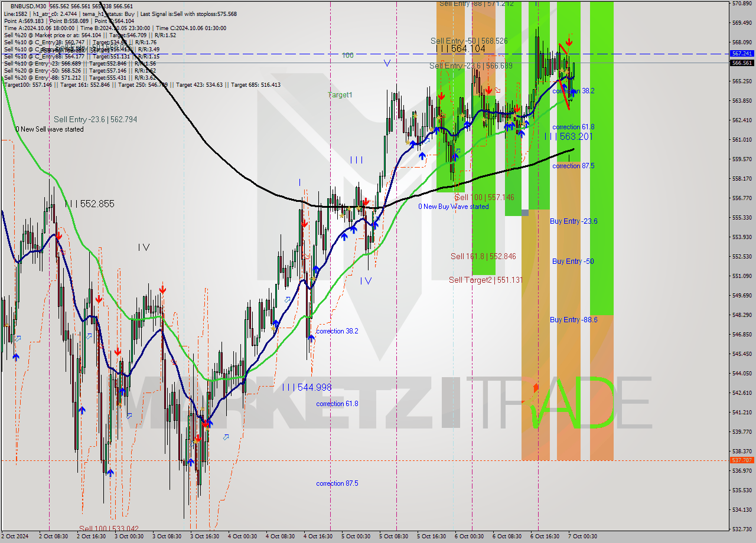Select the 'Buy Entry -88.6' label
The image size is (756, 543).
[x=573, y=319]
